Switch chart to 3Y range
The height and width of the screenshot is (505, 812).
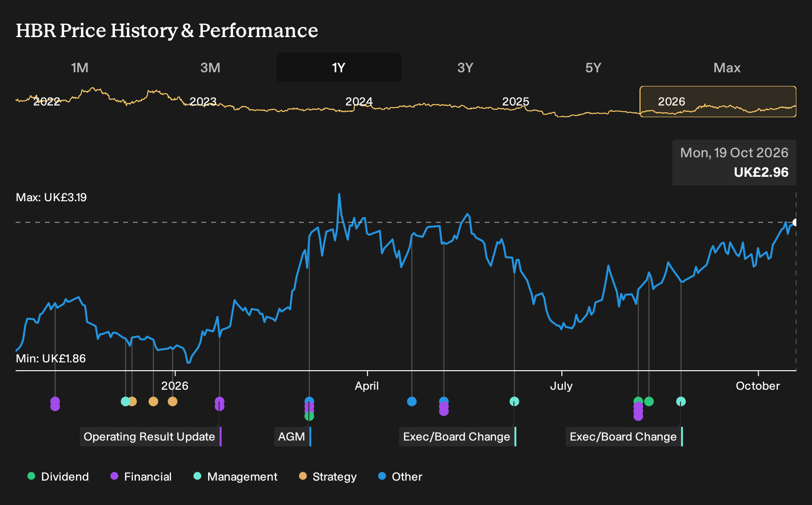(465, 67)
